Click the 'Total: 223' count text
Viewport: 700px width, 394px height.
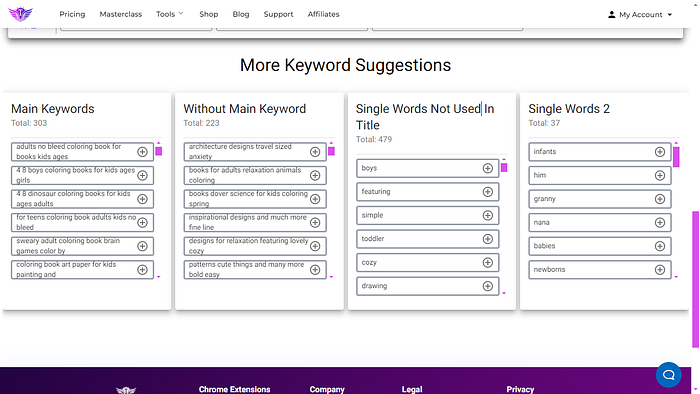(201, 123)
